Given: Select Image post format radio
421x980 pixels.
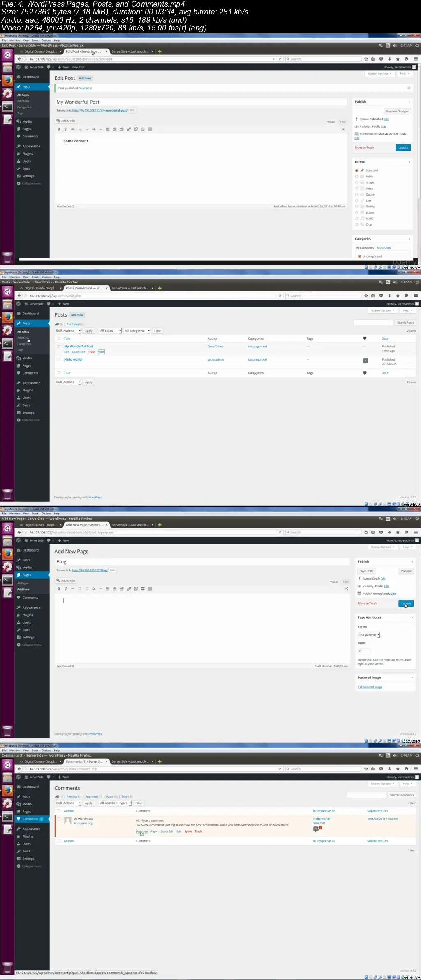Looking at the screenshot, I should click(356, 182).
